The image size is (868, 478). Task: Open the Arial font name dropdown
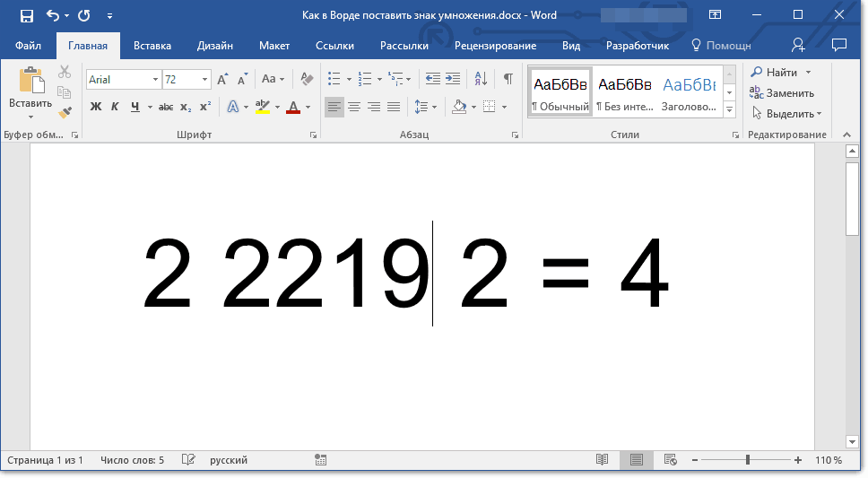[x=155, y=80]
